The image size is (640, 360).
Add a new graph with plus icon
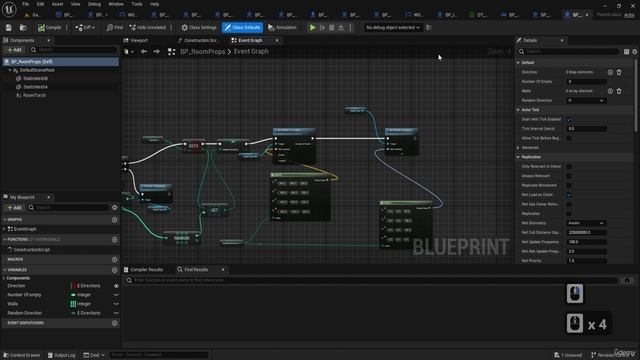[115, 220]
